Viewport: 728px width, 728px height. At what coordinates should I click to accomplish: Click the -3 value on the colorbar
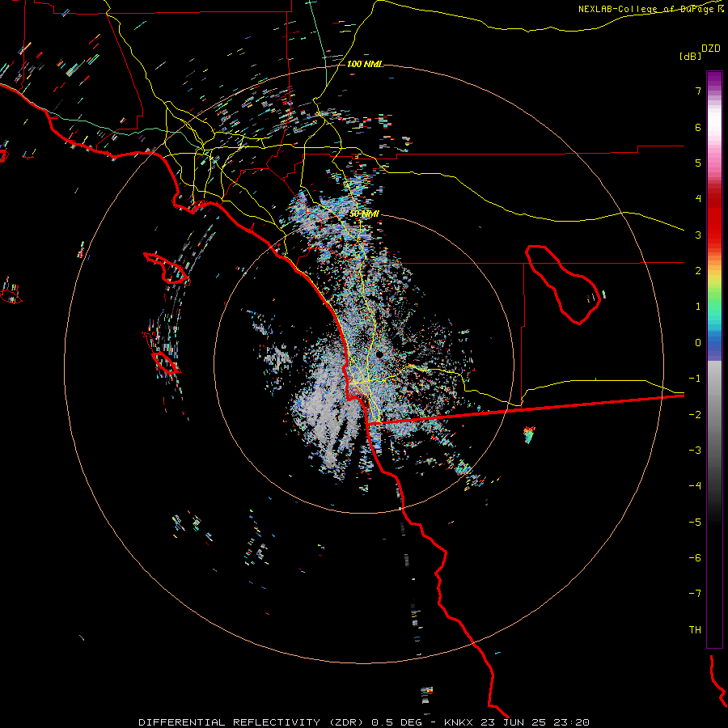695,450
